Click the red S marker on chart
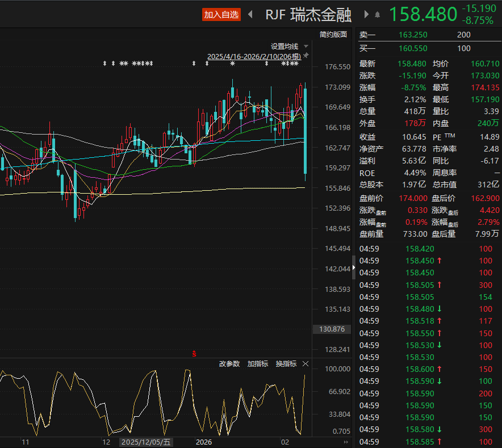Image resolution: width=502 pixels, height=448 pixels. pos(195,353)
